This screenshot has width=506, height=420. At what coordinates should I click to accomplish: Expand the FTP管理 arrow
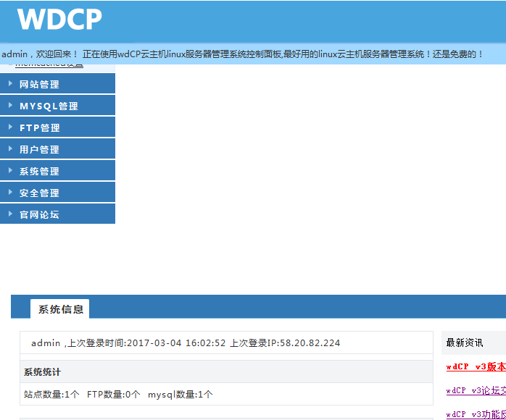pos(10,127)
